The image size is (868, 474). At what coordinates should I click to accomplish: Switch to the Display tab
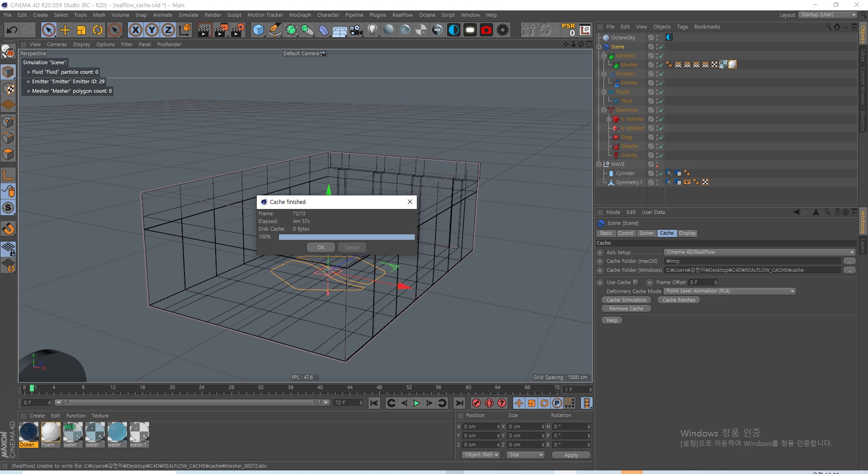(x=687, y=233)
